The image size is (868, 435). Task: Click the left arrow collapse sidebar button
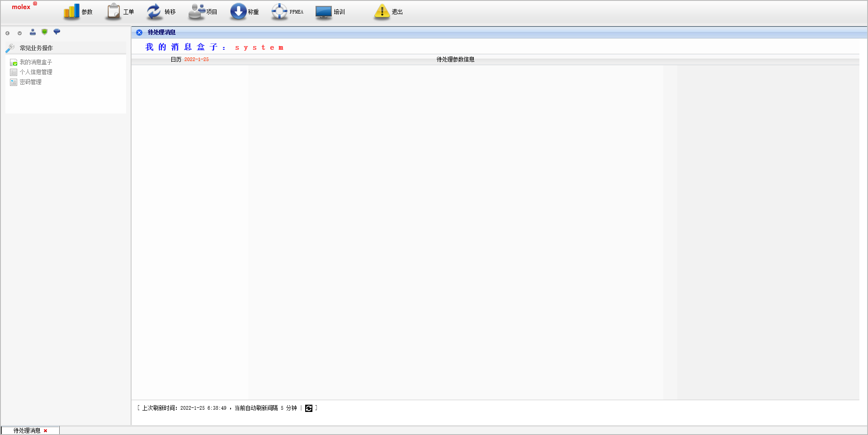(x=8, y=33)
